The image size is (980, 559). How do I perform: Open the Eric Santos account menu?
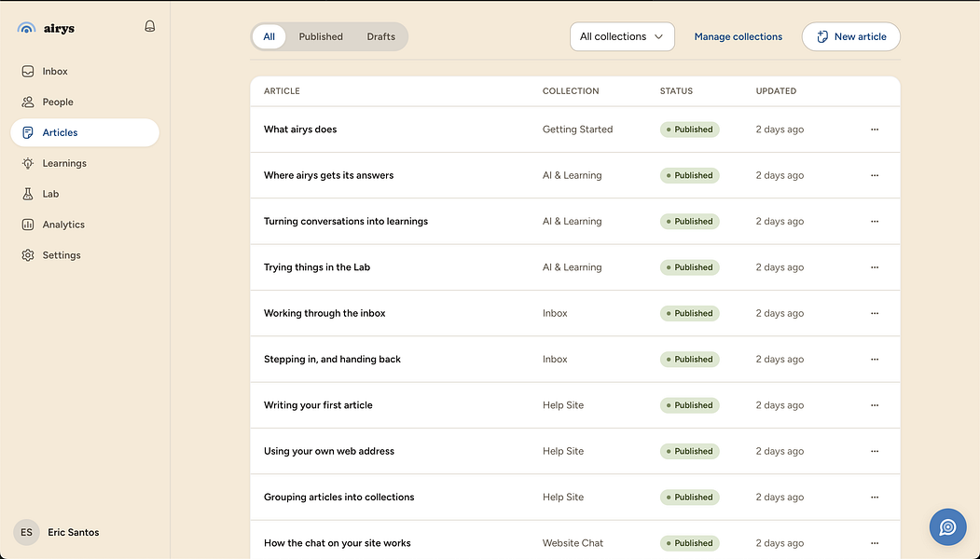[57, 532]
